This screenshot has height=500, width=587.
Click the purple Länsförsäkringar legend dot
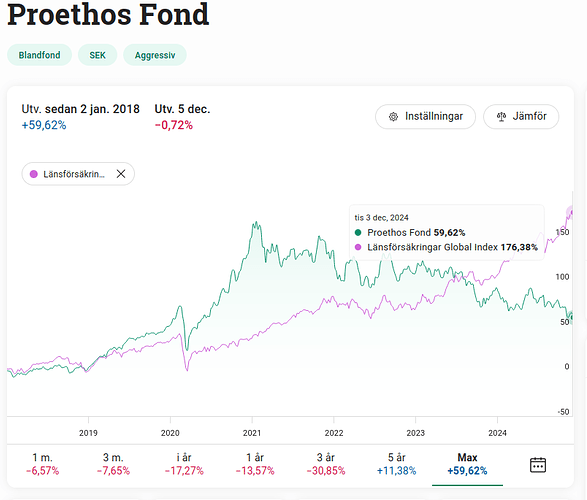coord(34,174)
